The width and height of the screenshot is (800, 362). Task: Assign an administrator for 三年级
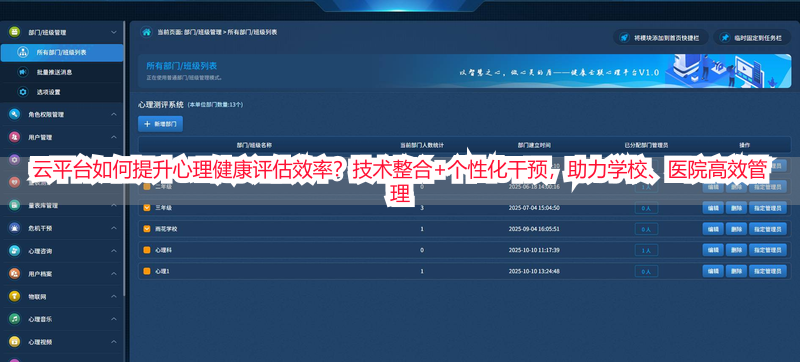pos(768,208)
